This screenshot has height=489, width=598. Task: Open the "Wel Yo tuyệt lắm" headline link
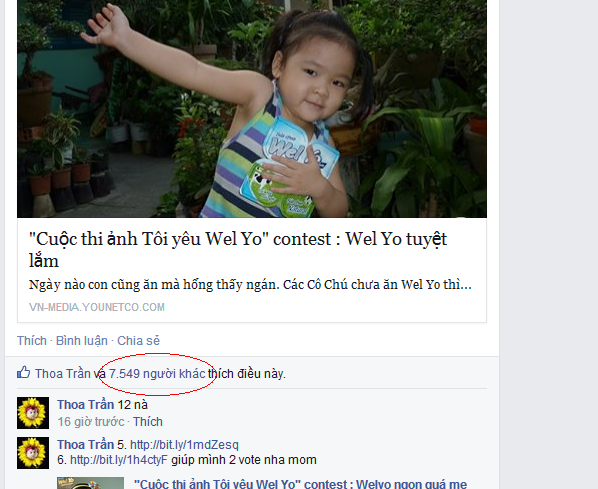click(x=238, y=249)
